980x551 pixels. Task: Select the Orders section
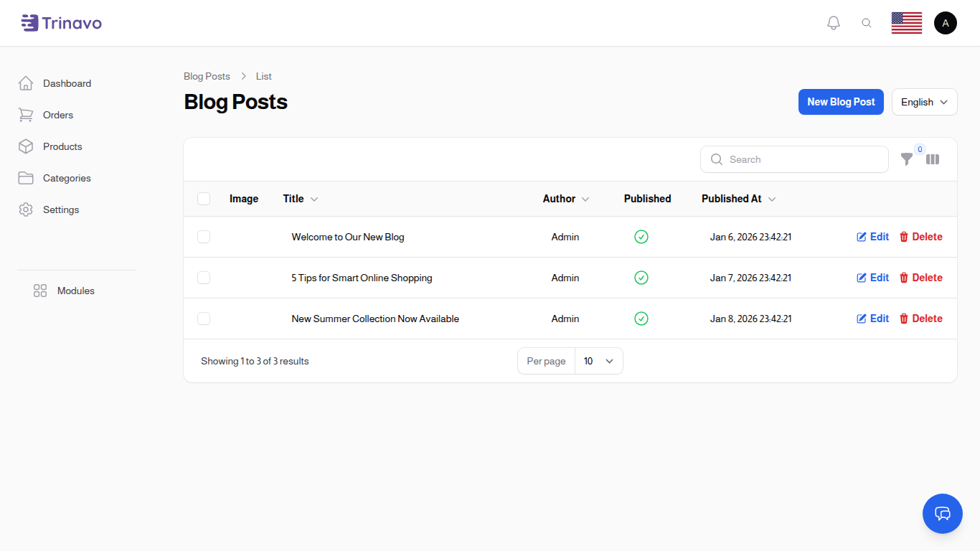[x=57, y=115]
